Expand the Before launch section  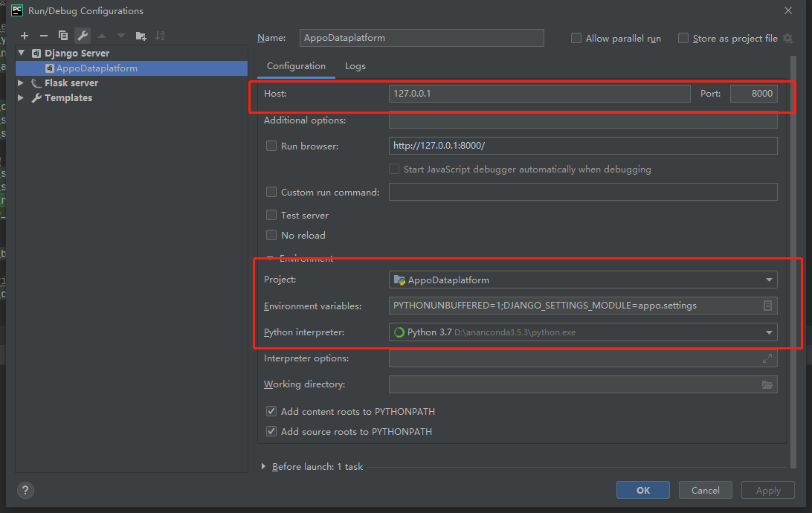(263, 466)
